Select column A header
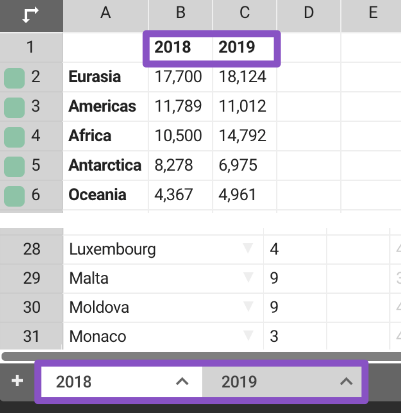This screenshot has height=413, width=401. [x=106, y=15]
